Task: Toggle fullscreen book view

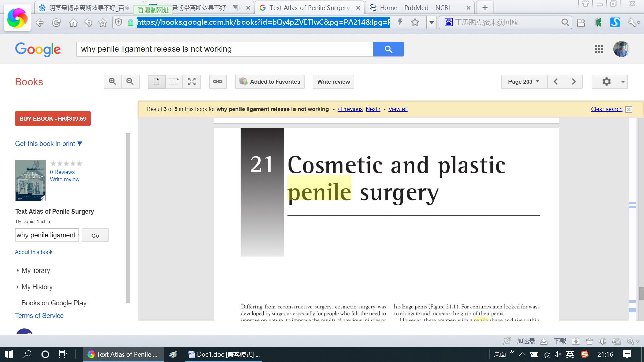Action: coord(192,82)
